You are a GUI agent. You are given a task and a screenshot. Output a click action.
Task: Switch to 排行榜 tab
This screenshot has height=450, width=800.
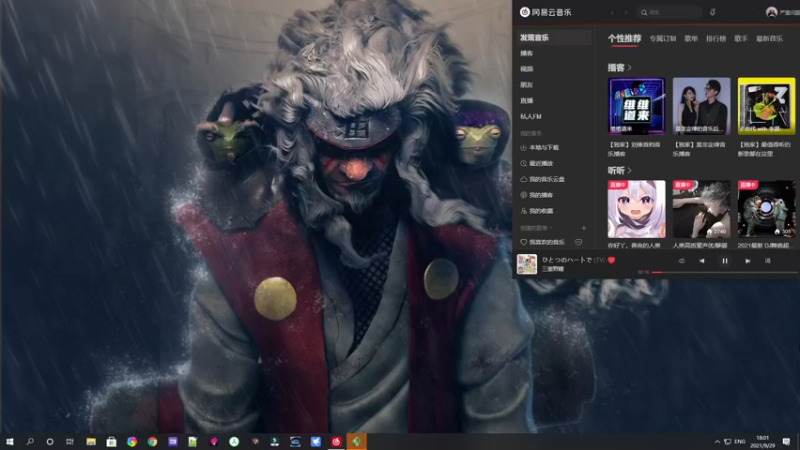(x=716, y=38)
